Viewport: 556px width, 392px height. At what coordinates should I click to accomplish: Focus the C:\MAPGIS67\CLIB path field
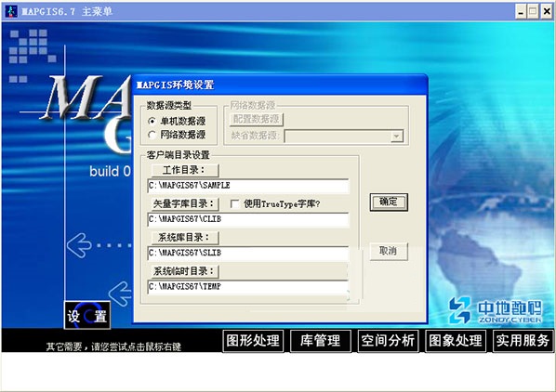(x=248, y=219)
